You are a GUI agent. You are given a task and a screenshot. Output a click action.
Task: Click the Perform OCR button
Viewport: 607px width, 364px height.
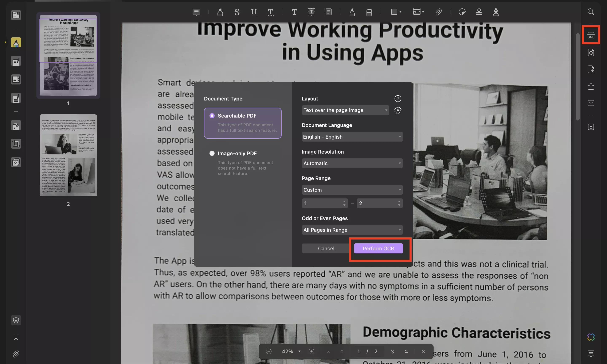tap(378, 249)
